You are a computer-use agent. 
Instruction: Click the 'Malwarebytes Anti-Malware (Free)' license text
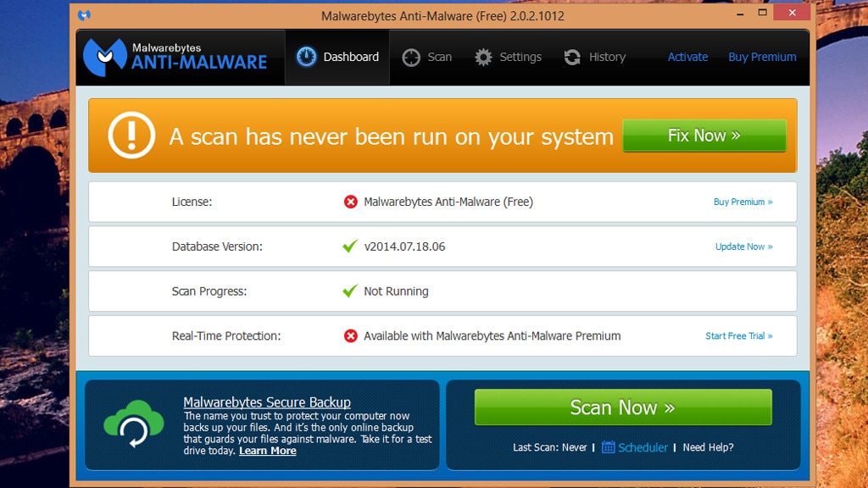(x=448, y=202)
